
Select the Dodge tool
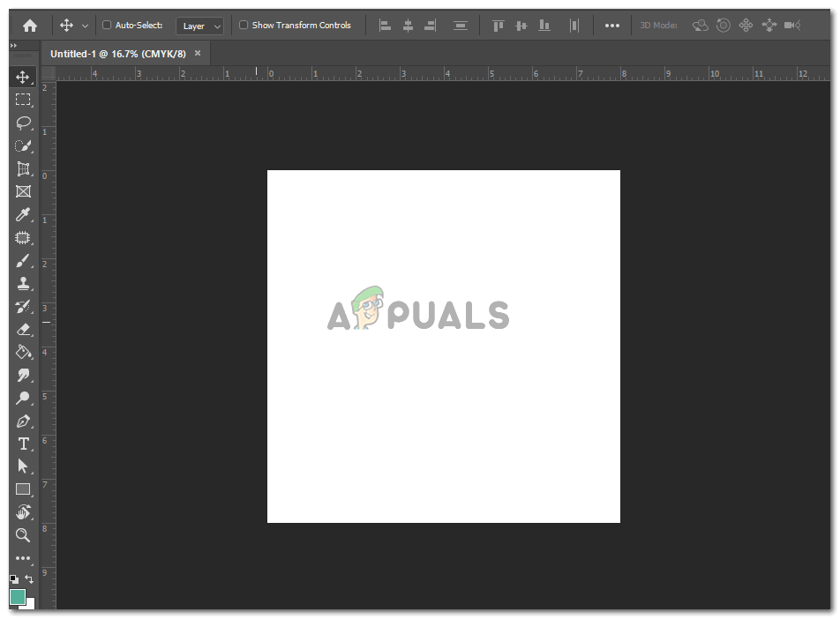pos(23,398)
